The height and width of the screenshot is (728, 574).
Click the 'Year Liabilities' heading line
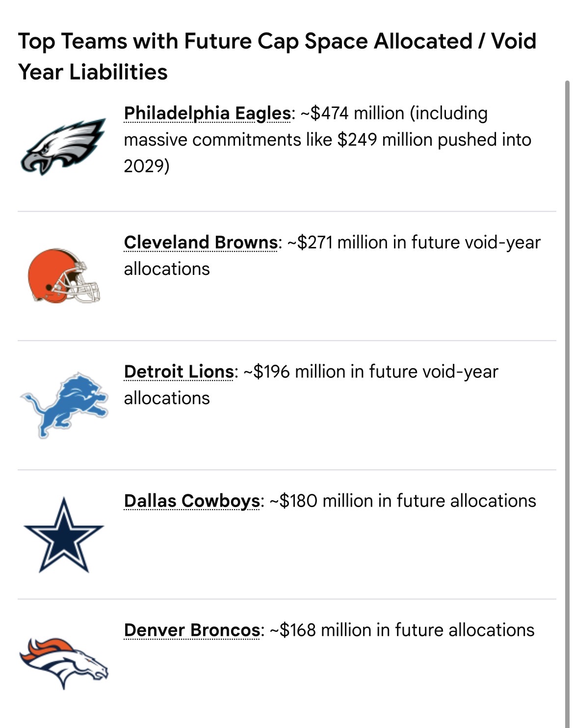93,72
